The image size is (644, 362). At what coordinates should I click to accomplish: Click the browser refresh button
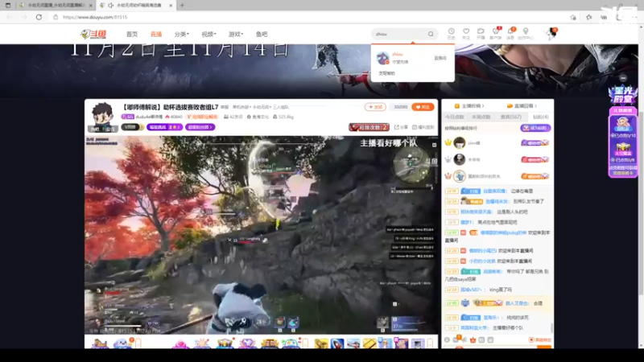[x=39, y=17]
